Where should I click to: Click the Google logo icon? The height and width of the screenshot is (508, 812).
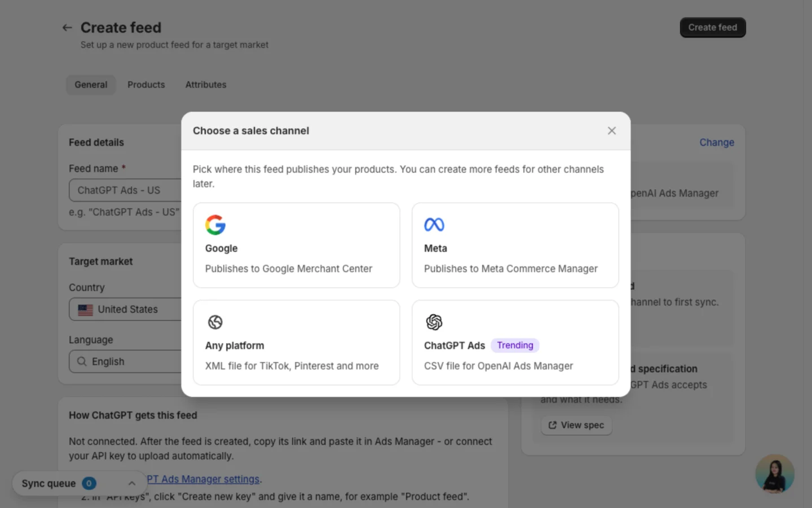(x=215, y=225)
